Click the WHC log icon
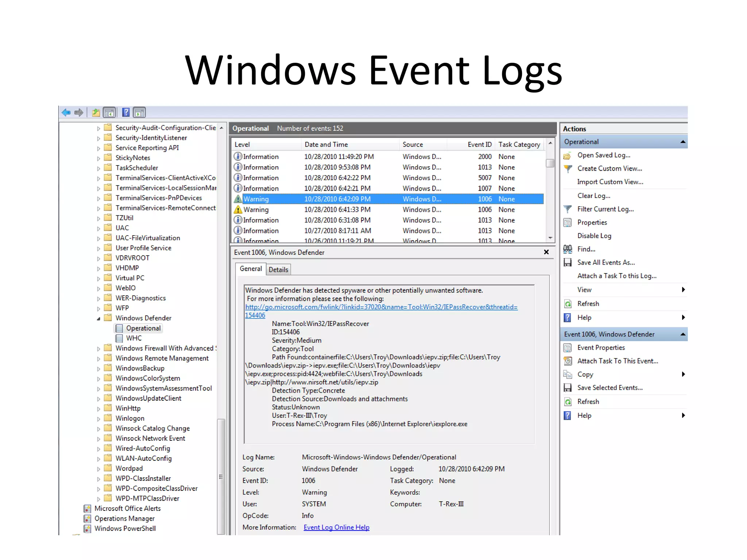Screen dimensions: 747x560 pyautogui.click(x=119, y=338)
